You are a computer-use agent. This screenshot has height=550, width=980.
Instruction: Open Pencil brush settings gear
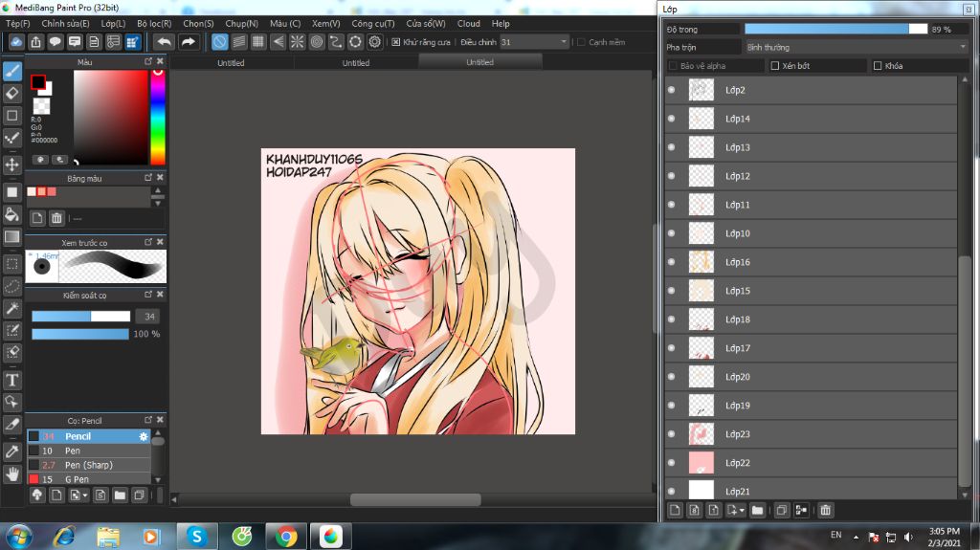(144, 436)
